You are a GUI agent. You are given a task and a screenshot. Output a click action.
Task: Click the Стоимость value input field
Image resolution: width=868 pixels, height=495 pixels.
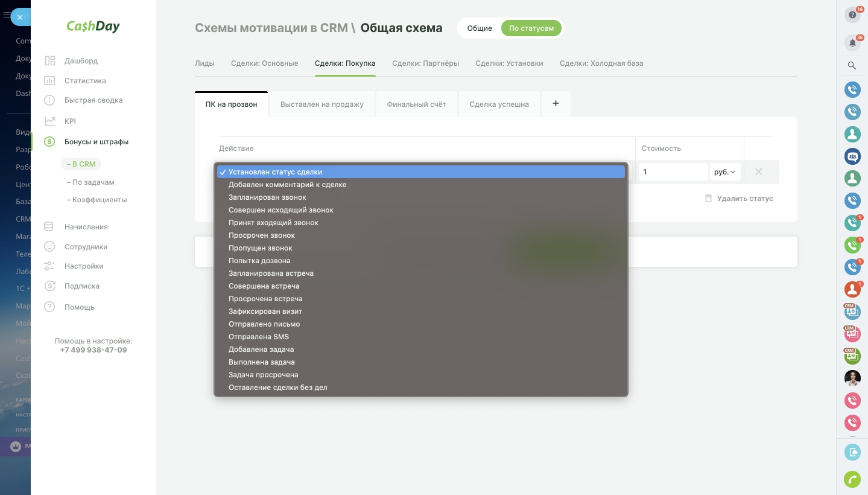[673, 172]
